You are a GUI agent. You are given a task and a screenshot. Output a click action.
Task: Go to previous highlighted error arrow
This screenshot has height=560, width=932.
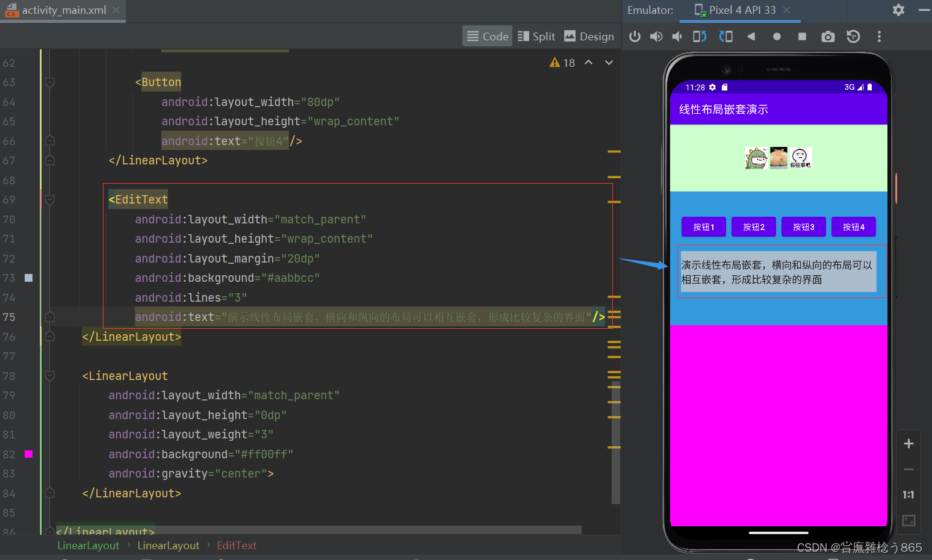(589, 63)
